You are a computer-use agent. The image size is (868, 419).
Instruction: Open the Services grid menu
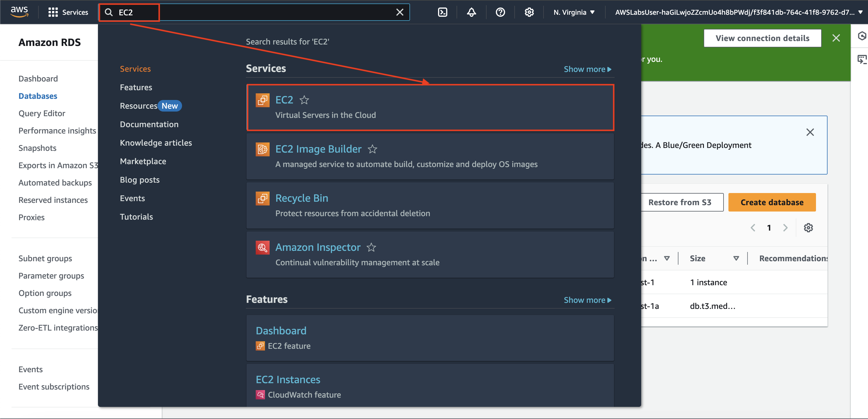coord(68,12)
